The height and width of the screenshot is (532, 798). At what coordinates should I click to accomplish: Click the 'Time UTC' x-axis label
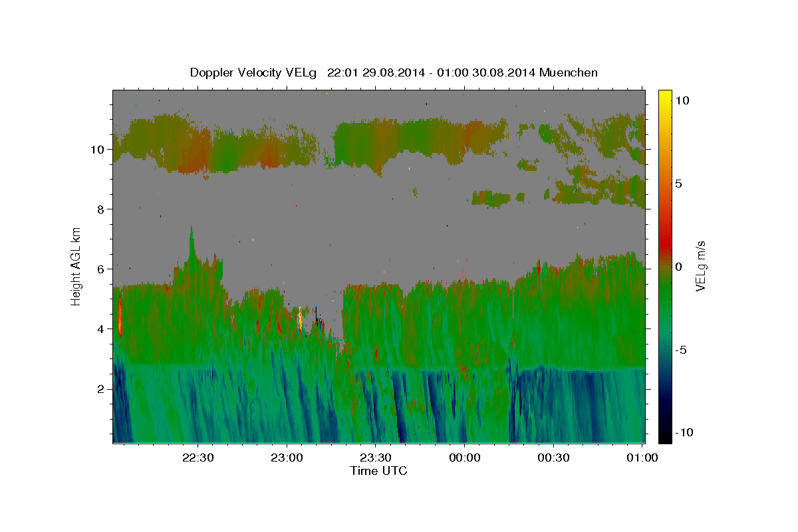point(378,471)
